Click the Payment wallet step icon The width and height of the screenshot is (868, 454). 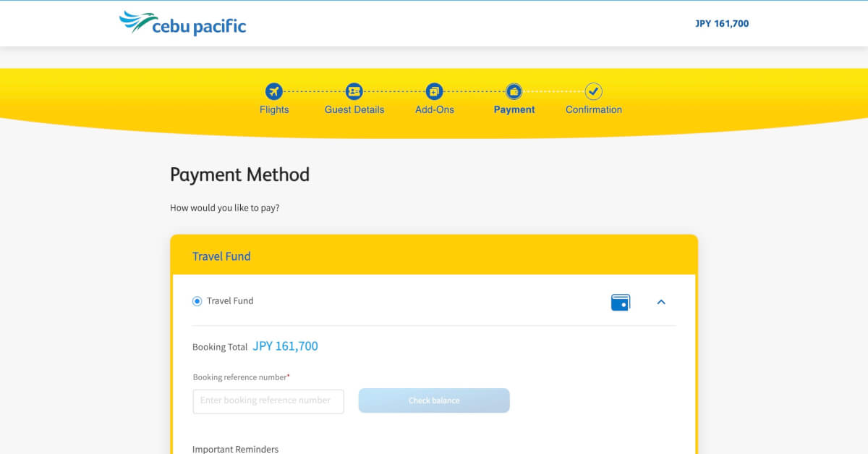click(x=514, y=91)
